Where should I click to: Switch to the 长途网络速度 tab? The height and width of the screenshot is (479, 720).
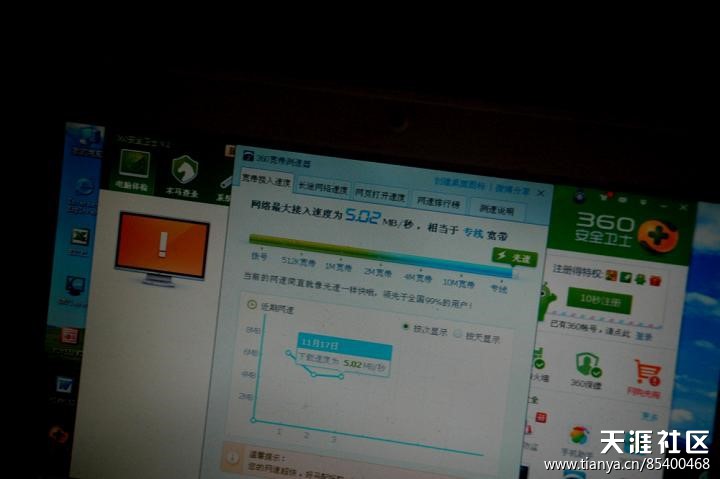[323, 187]
